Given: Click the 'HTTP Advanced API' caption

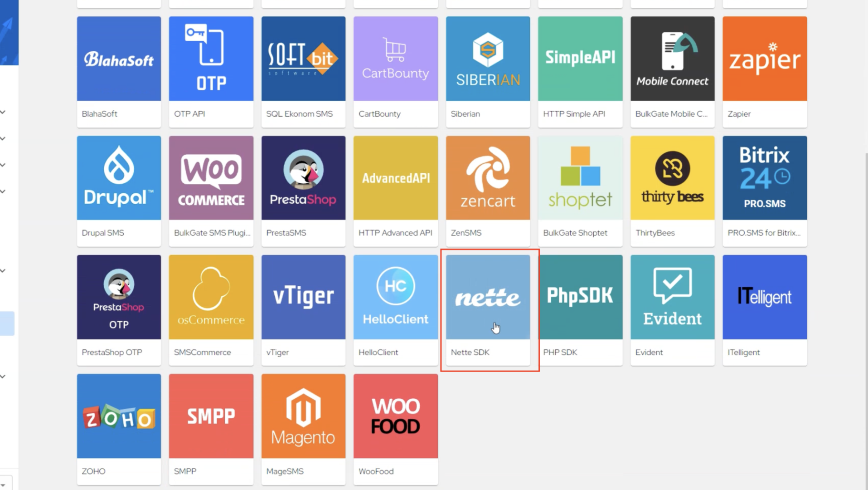Looking at the screenshot, I should coord(395,233).
